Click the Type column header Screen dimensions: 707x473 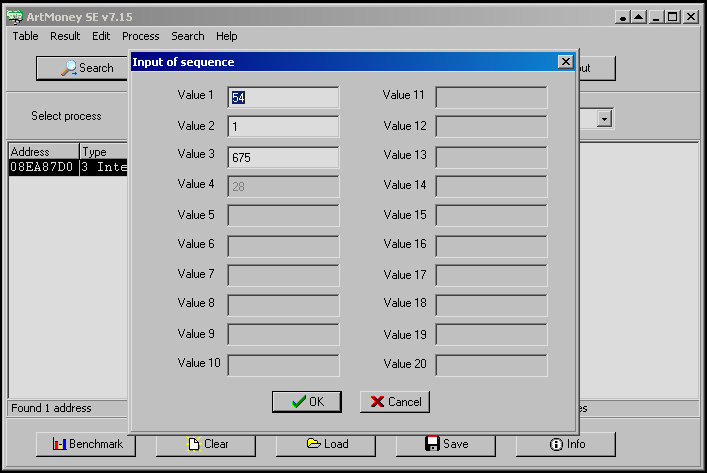[104, 152]
